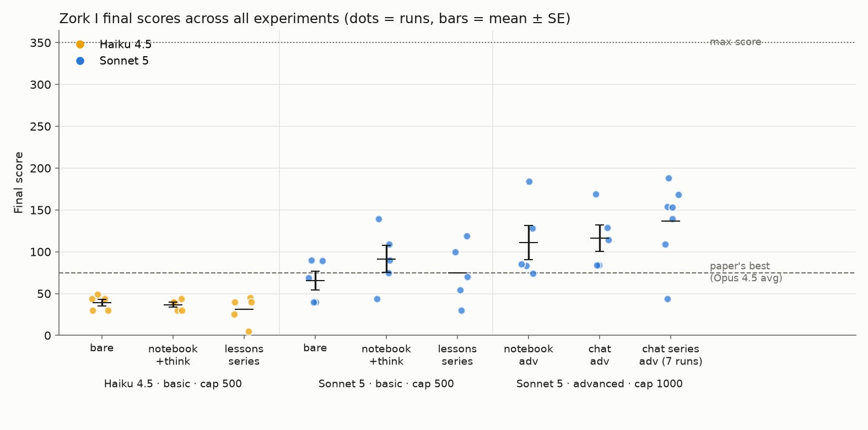
Task: Click the mean bar of chat adv column
Action: [600, 238]
